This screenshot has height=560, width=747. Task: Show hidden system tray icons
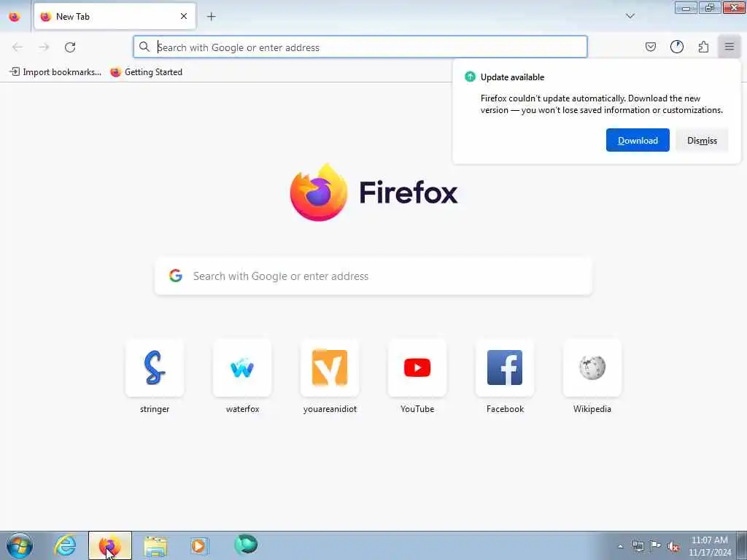point(620,546)
